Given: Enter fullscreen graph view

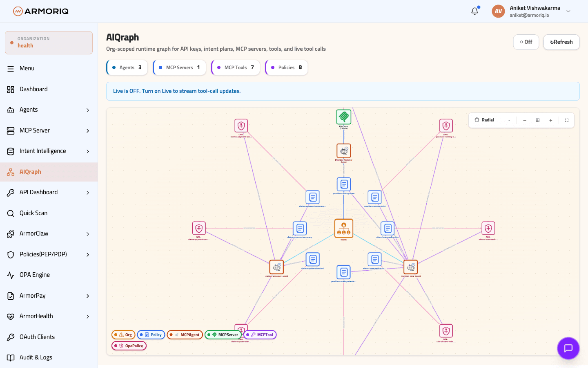Looking at the screenshot, I should pyautogui.click(x=567, y=120).
